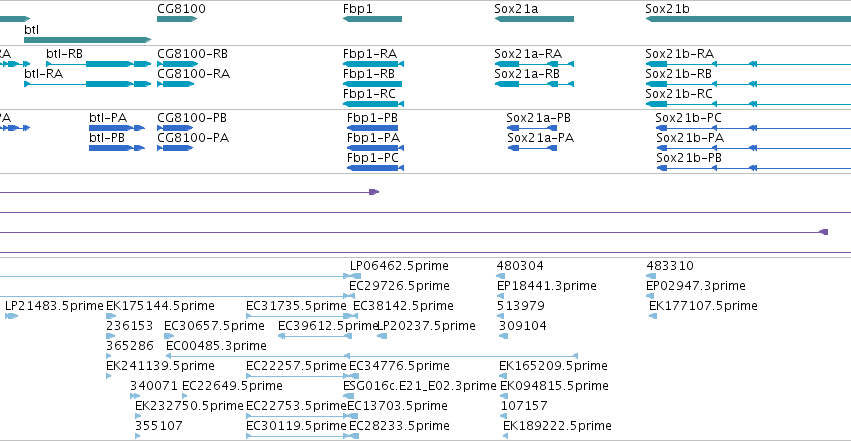Select EST label EP02947.3prime
Viewport: 851px width, 441px height.
click(696, 286)
